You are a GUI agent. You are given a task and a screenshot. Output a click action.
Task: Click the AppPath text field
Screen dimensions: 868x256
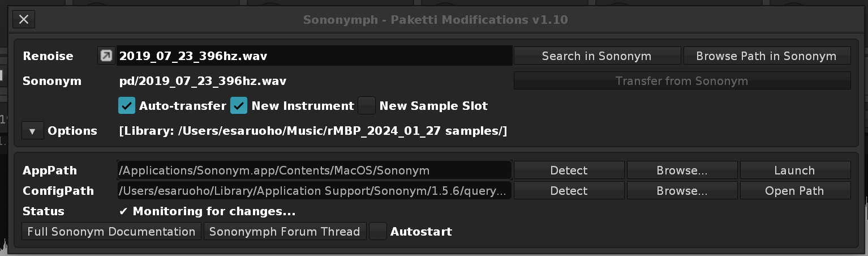pos(314,170)
